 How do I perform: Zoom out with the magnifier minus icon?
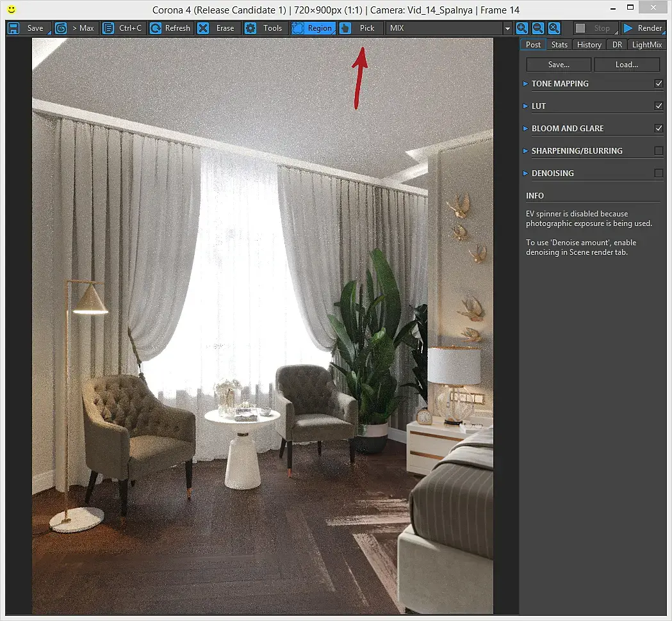[538, 28]
